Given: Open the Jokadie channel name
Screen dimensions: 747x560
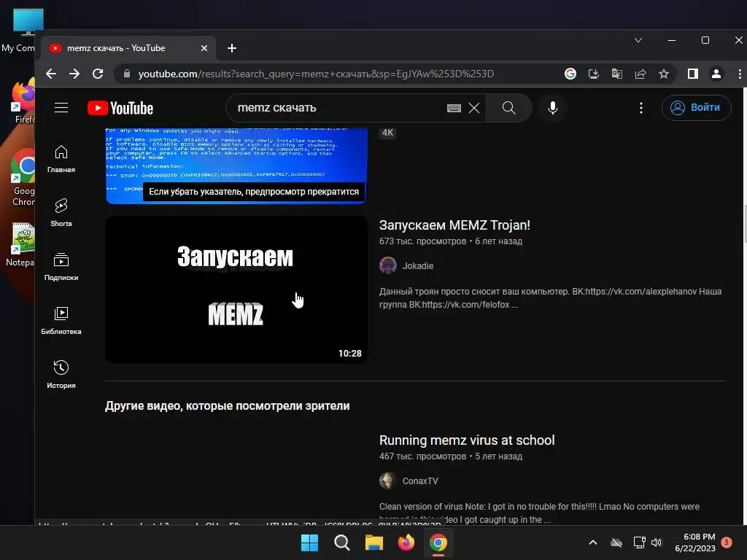Looking at the screenshot, I should pos(418,265).
